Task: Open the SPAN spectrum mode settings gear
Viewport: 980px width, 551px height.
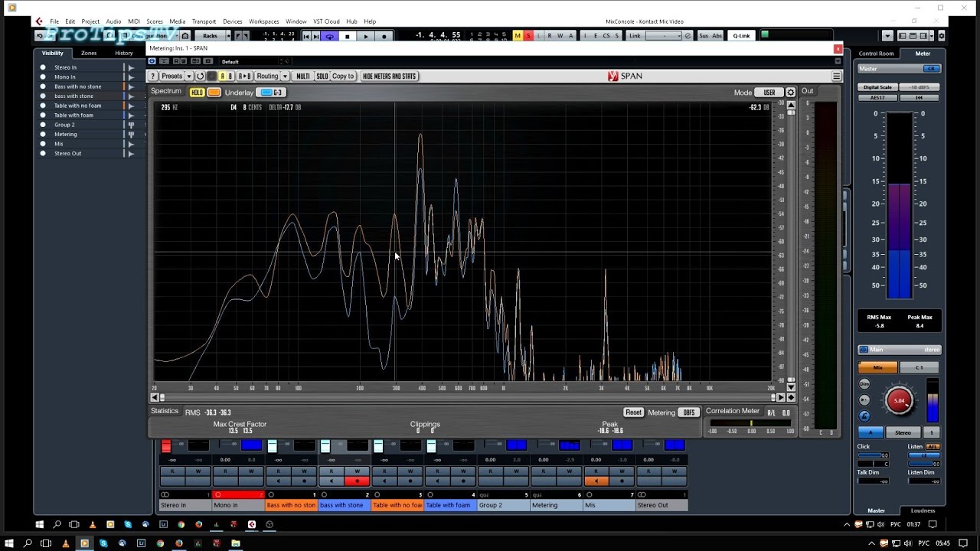Action: pyautogui.click(x=791, y=93)
